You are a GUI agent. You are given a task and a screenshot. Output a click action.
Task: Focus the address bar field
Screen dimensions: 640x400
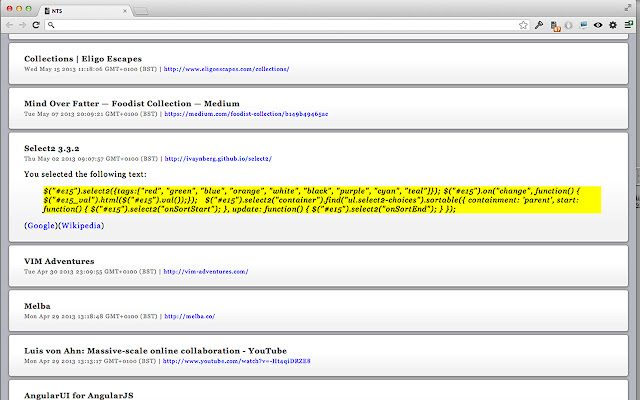pyautogui.click(x=286, y=25)
